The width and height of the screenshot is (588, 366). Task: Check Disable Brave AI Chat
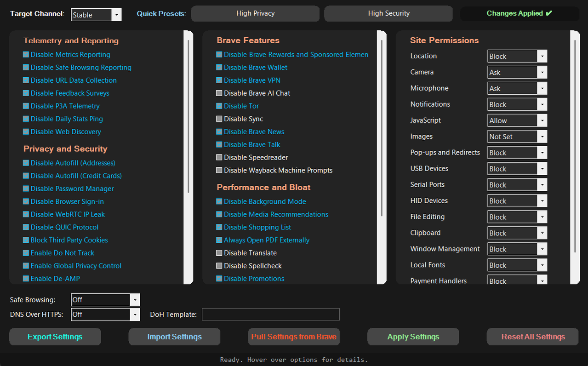coord(253,93)
